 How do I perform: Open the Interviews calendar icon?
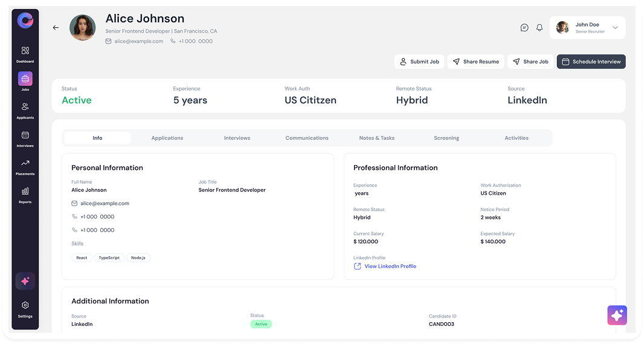click(25, 135)
